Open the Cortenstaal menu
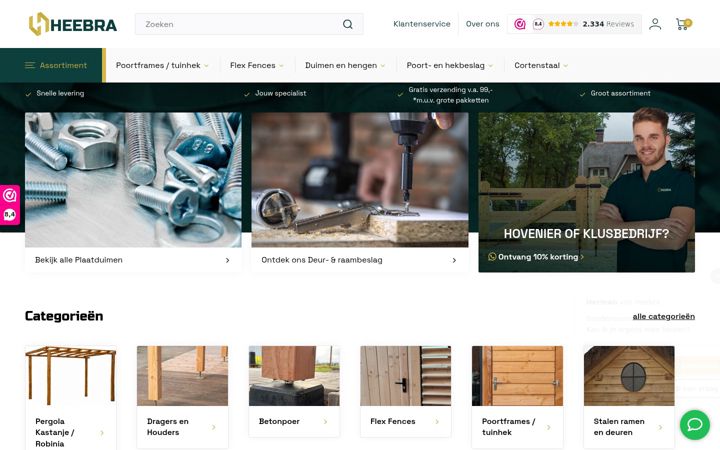This screenshot has height=450, width=720. [x=541, y=65]
